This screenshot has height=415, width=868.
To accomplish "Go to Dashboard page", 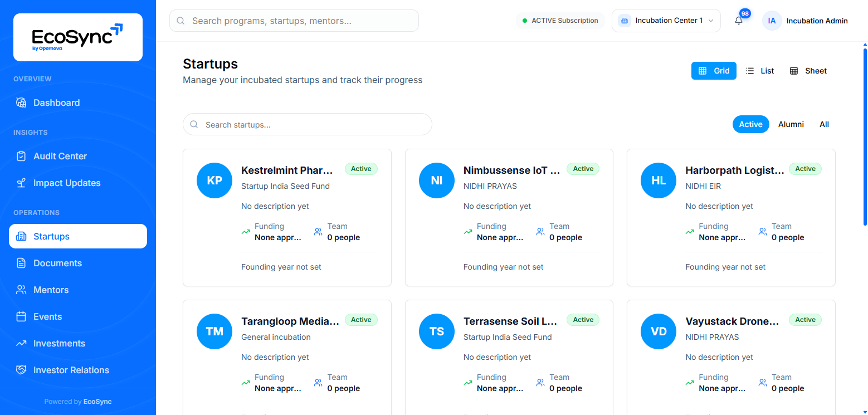I will (78, 102).
